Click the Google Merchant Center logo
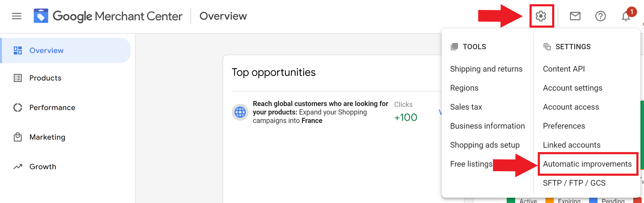The height and width of the screenshot is (203, 644). [108, 16]
